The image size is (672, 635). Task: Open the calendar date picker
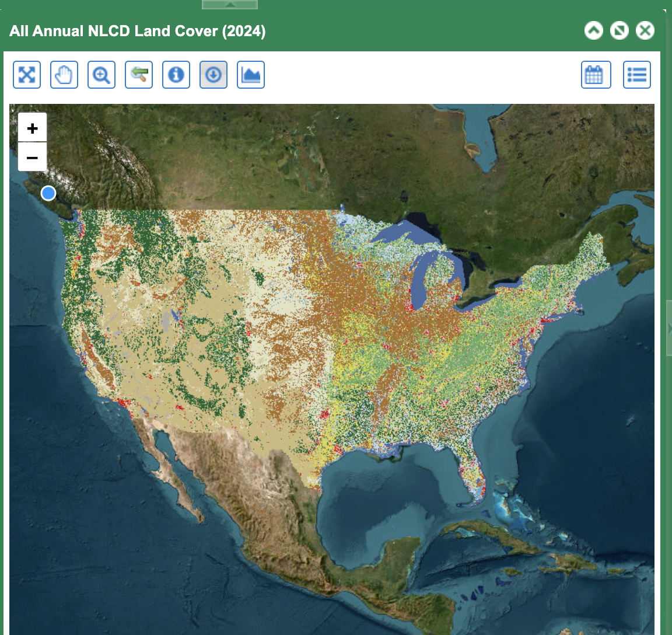click(596, 75)
